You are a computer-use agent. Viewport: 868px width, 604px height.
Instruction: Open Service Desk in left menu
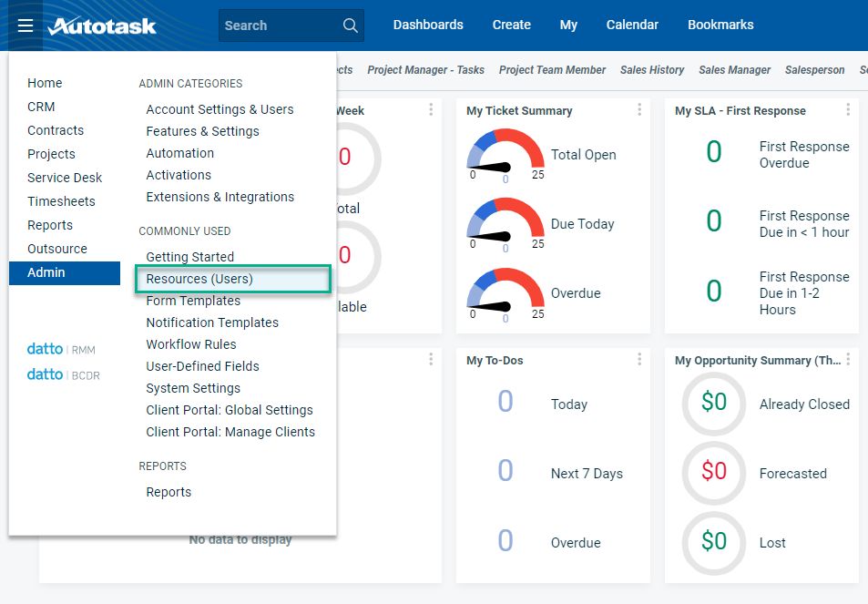coord(65,178)
